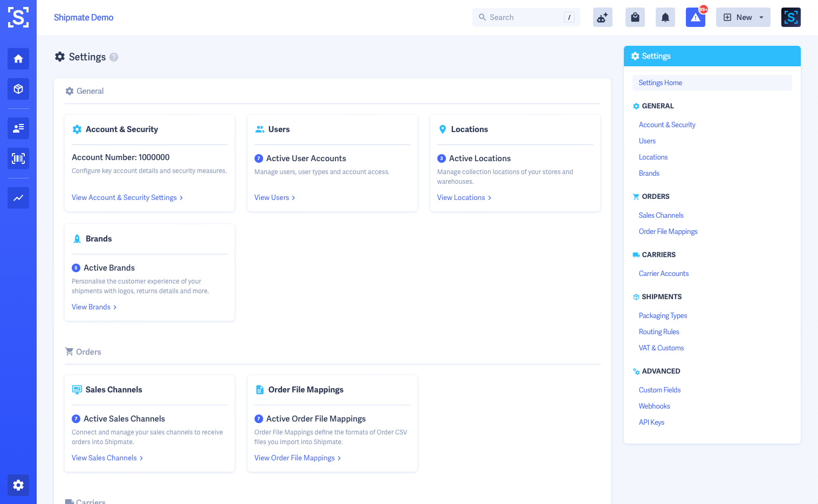
Task: Open the New dropdown button
Action: pyautogui.click(x=743, y=17)
